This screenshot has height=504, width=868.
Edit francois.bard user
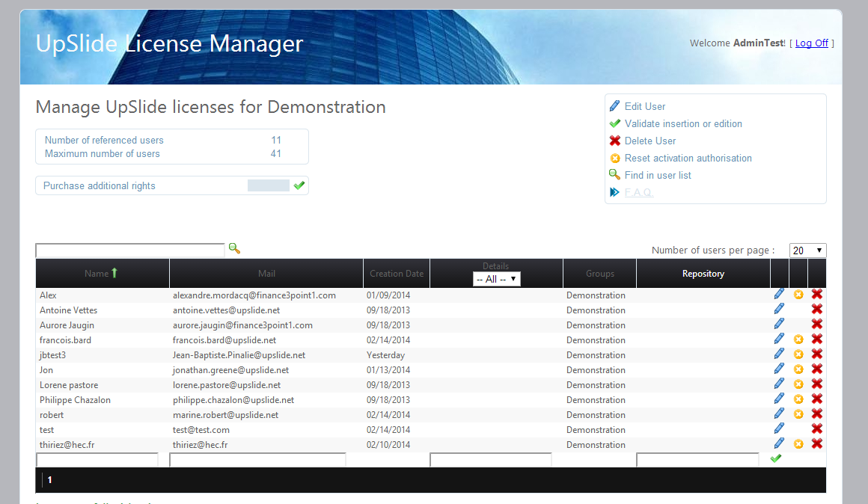779,339
